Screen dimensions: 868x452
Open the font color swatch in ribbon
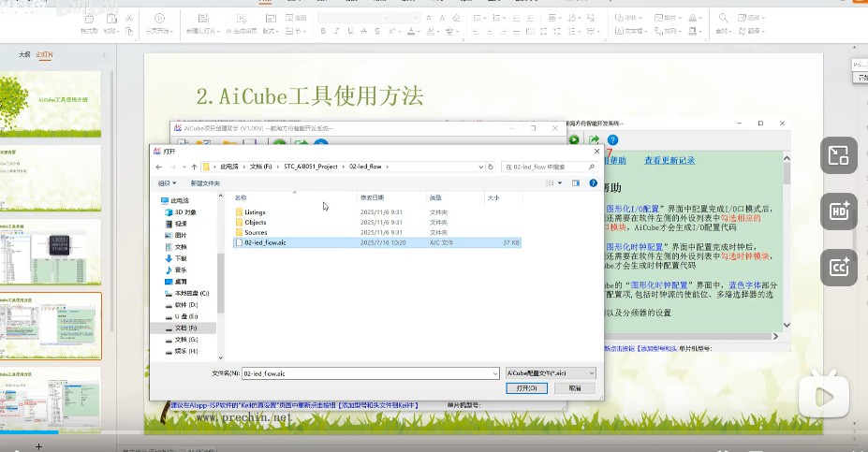coord(411,32)
